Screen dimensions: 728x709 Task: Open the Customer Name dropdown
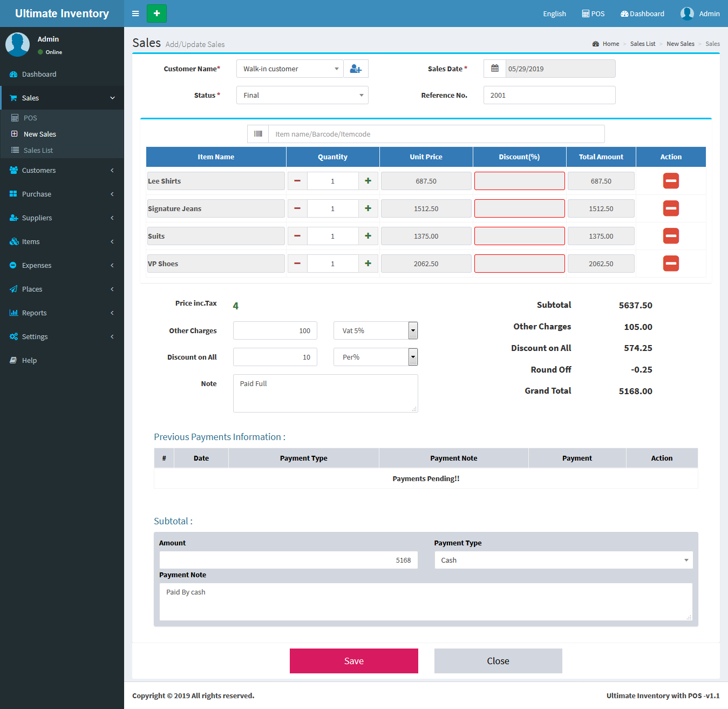[290, 69]
